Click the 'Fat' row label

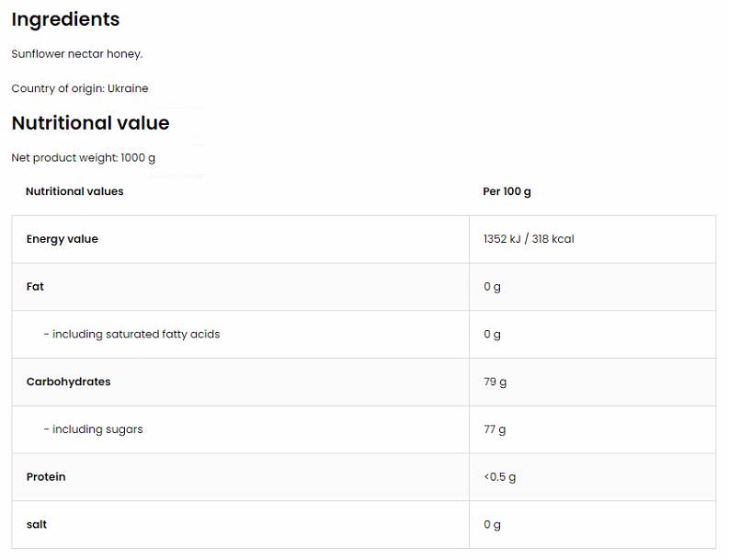click(x=35, y=287)
